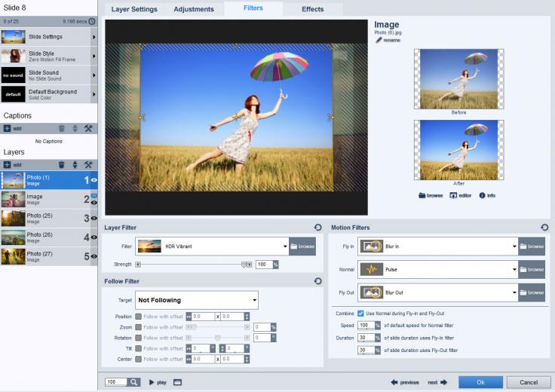
Task: Open the HDR Vibrant filter dropdown
Action: 284,247
